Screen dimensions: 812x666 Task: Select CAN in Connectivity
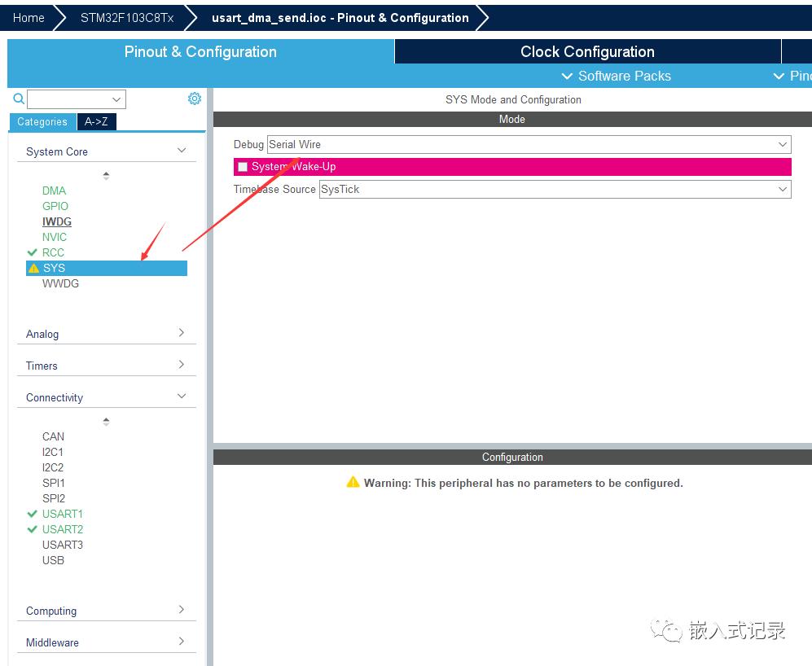point(53,436)
